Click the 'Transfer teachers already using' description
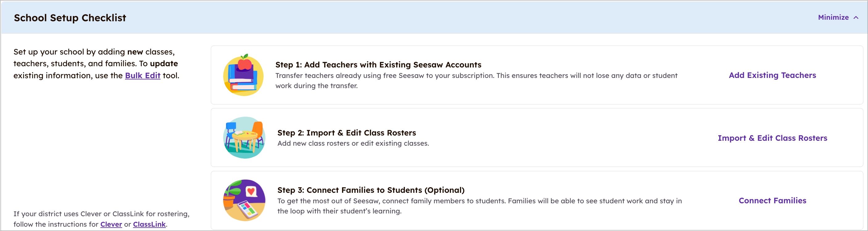 [x=477, y=80]
